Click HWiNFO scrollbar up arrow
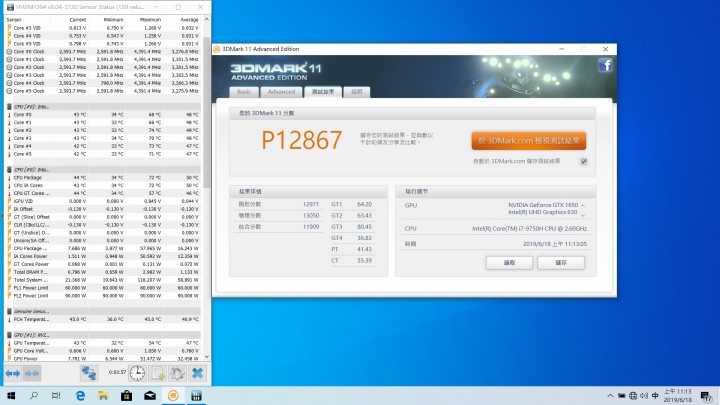Screen dimensions: 720x405 click(x=207, y=19)
